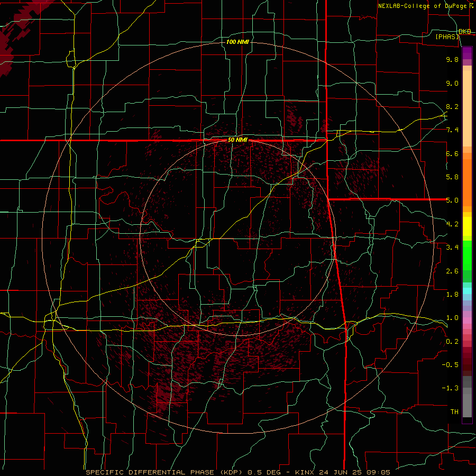This screenshot has height=476, width=476.
Task: Click the 1.0 value on color scale
Action: [x=452, y=318]
